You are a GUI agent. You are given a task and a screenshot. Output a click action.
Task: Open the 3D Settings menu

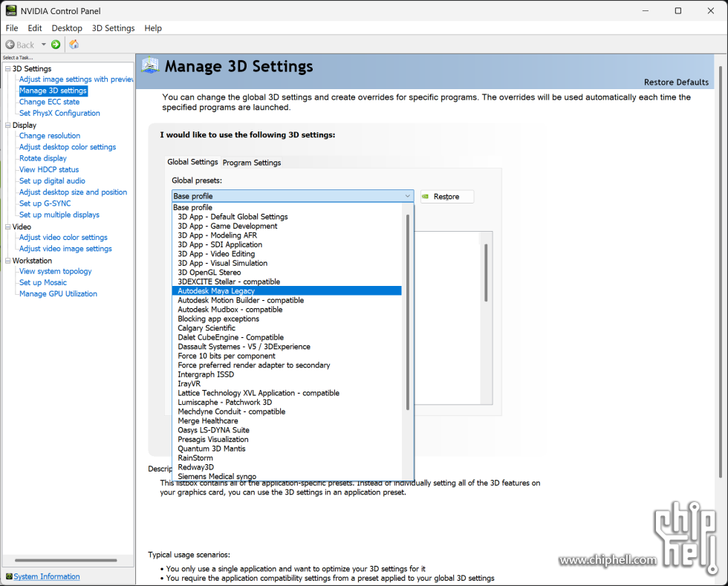coord(113,28)
